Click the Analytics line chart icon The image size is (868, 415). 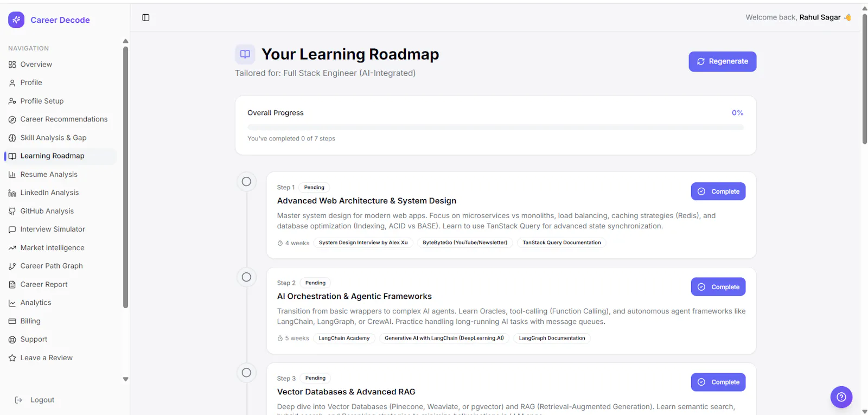pos(12,303)
